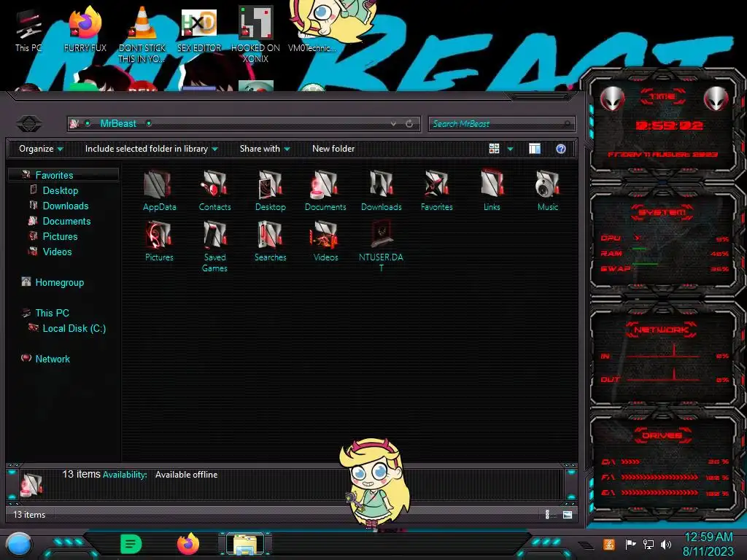
Task: Expand the address bar history dropdown
Action: pyautogui.click(x=393, y=124)
